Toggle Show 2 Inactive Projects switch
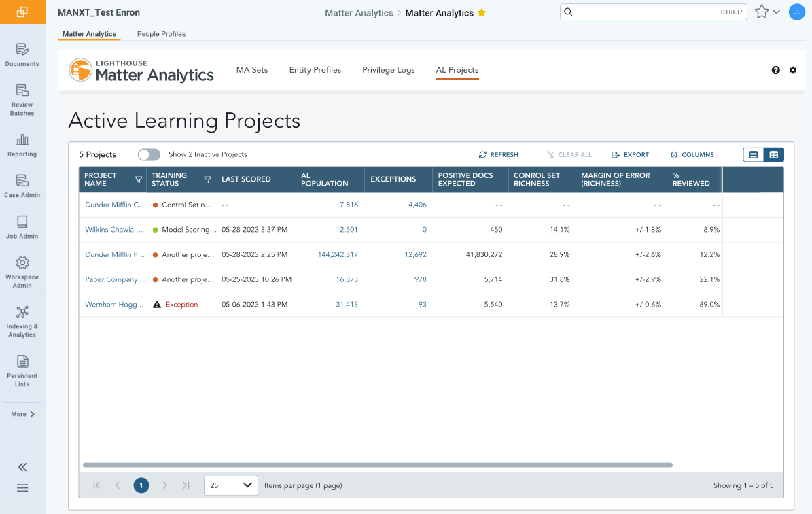Image resolution: width=812 pixels, height=514 pixels. coord(149,154)
